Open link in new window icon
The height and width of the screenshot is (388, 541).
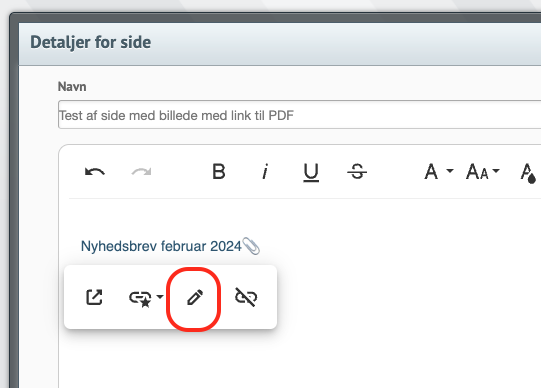94,297
